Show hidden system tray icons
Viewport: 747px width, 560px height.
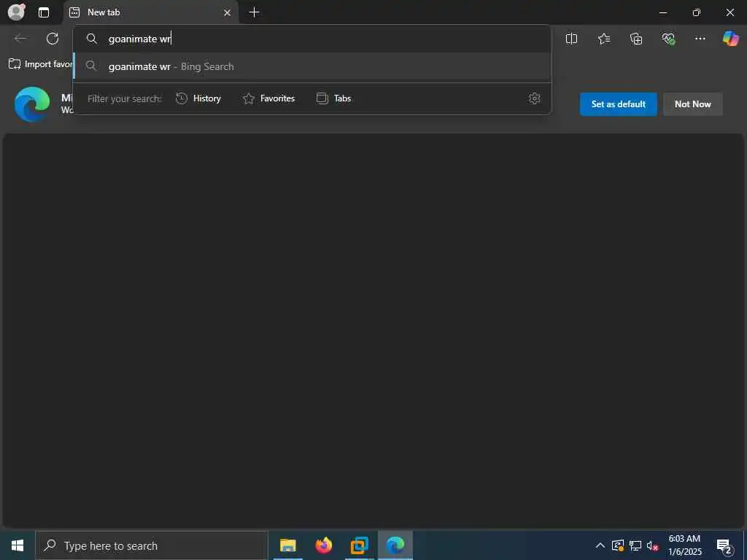point(600,545)
